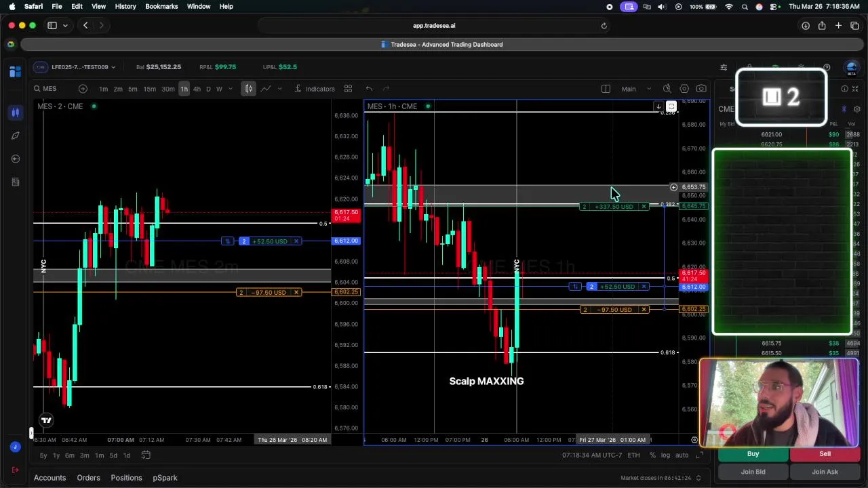Select the line chart type
Image resolution: width=868 pixels, height=488 pixels.
click(x=266, y=89)
